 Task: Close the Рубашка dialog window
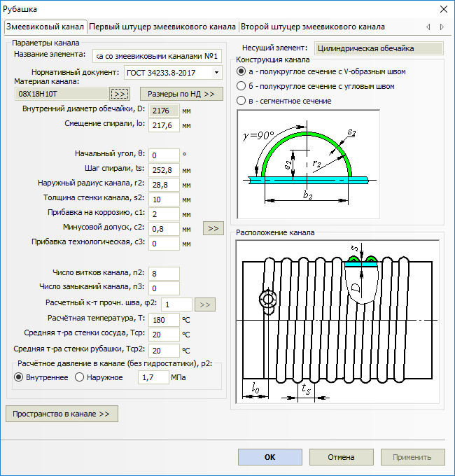point(444,9)
